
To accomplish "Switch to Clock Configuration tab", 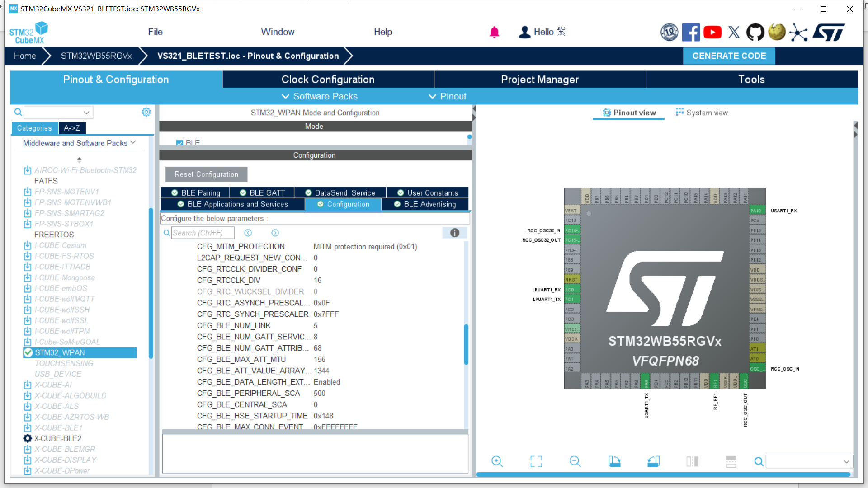I will coord(328,79).
